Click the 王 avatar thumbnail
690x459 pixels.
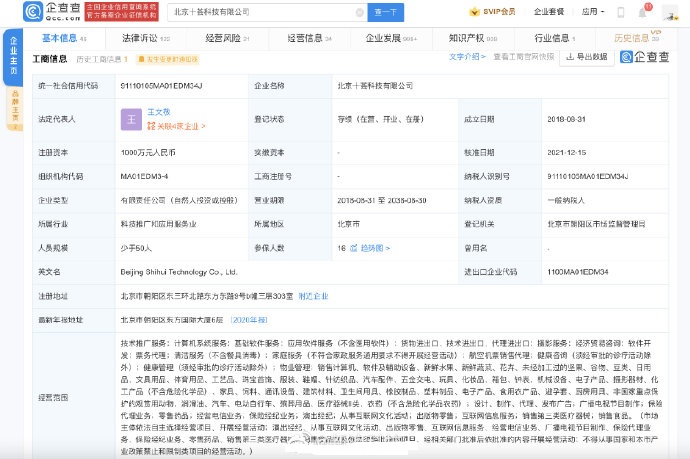click(x=131, y=120)
